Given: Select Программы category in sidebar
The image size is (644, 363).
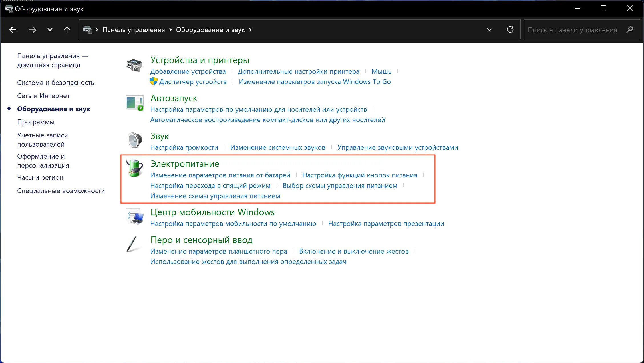Looking at the screenshot, I should (x=36, y=122).
